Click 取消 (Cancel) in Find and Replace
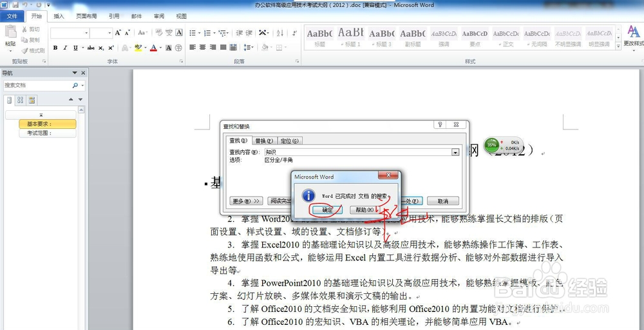The image size is (644, 330). (443, 201)
